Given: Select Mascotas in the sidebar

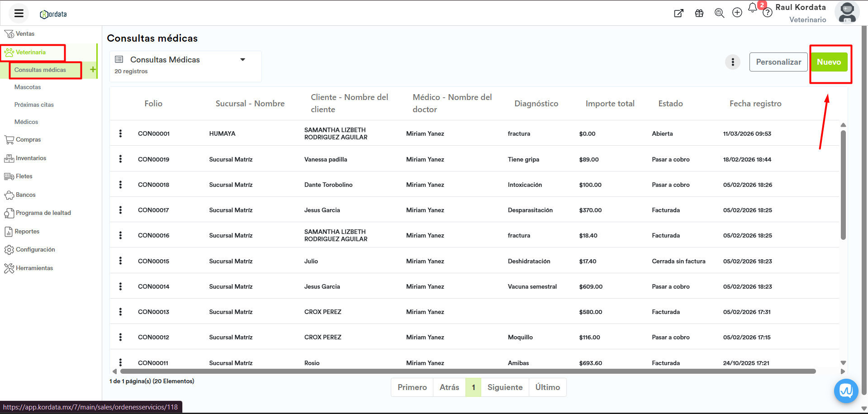Looking at the screenshot, I should pyautogui.click(x=28, y=87).
